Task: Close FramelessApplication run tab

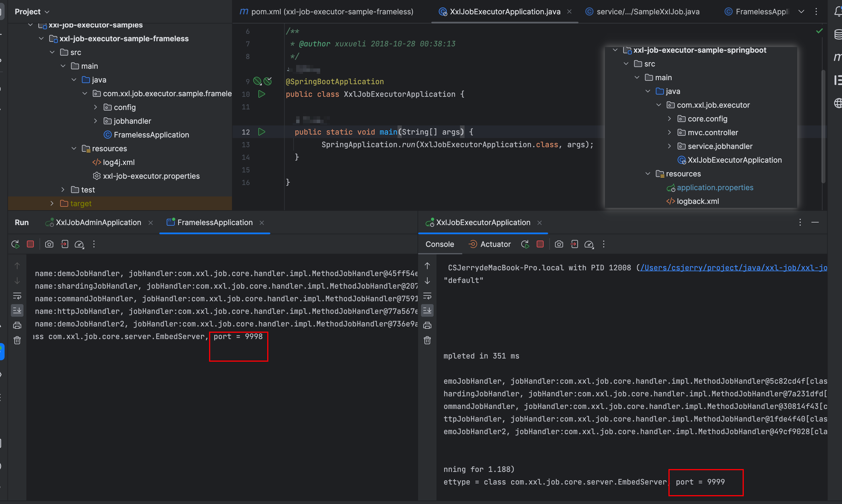Action: [x=262, y=223]
